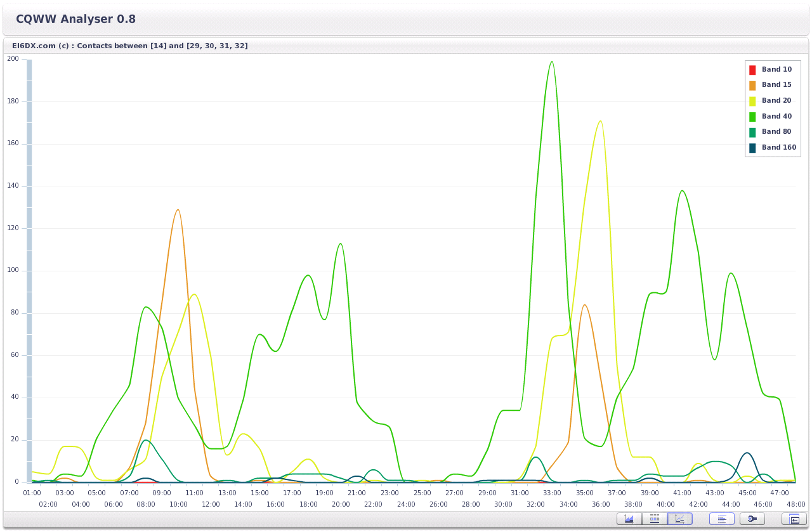Click the collapse panel arrow icon
812x532 pixels.
[x=794, y=519]
